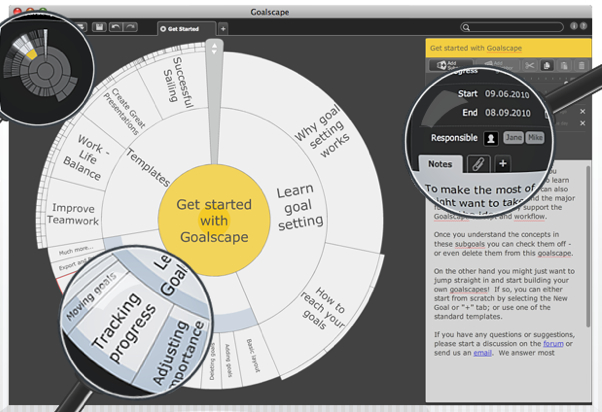The width and height of the screenshot is (602, 412).
Task: Click the Responsible person icon
Action: pos(491,138)
